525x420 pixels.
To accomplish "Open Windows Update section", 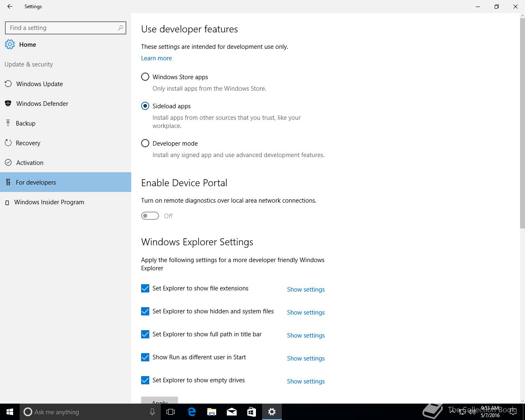I will [66, 84].
